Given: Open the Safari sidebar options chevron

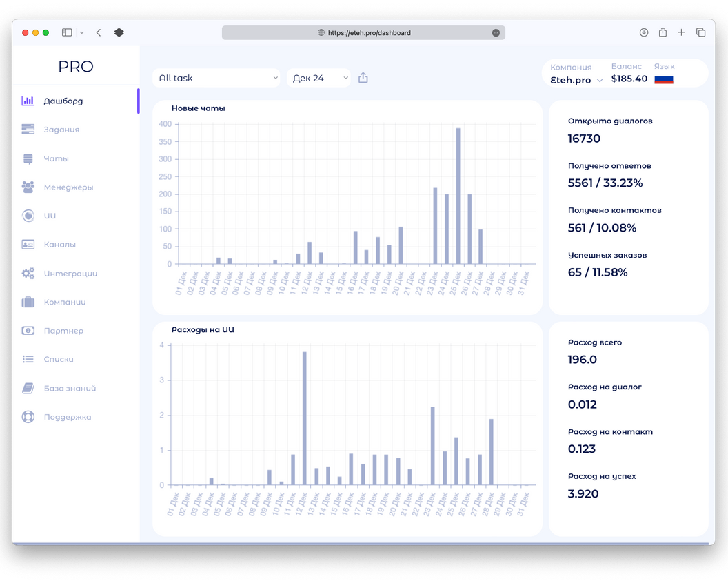Looking at the screenshot, I should (82, 32).
